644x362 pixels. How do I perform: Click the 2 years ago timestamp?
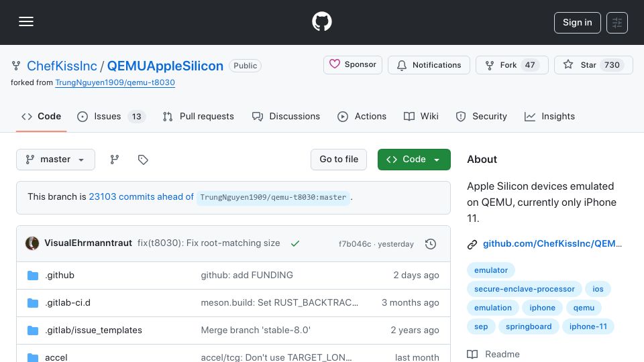tap(415, 330)
